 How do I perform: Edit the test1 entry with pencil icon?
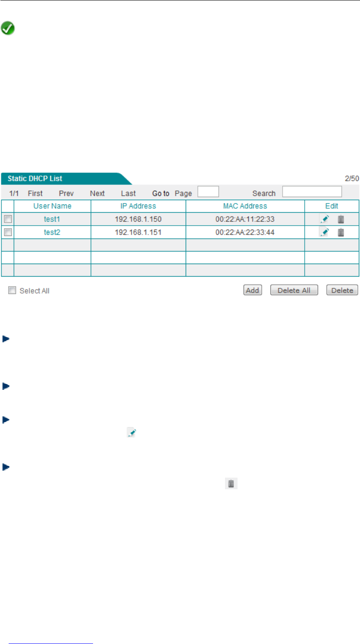tap(325, 219)
